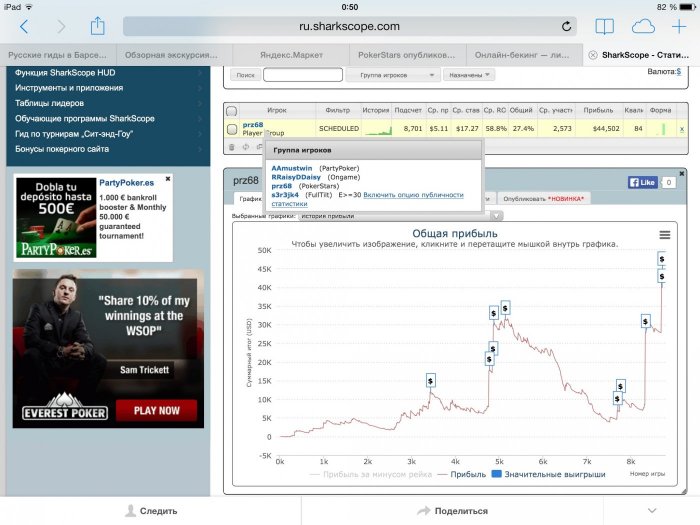
Task: Click PLAY NOW on Everest Poker ad
Action: coord(156,410)
